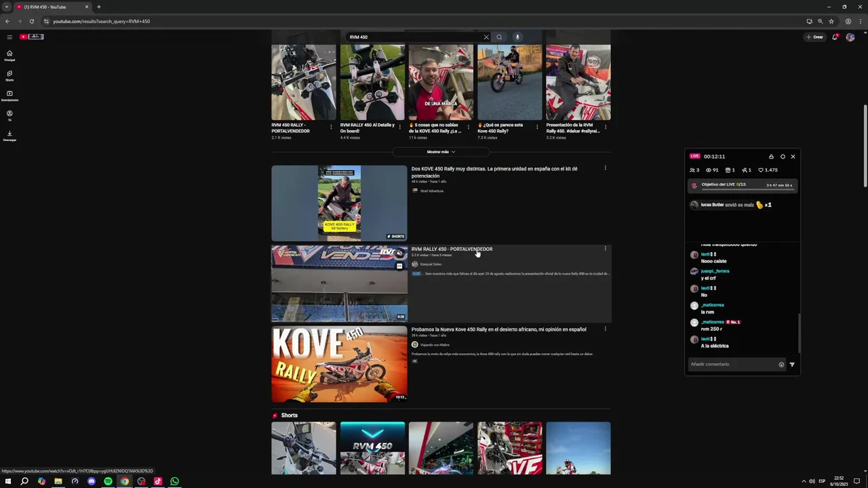Click the heart likes count 1.475

point(768,170)
